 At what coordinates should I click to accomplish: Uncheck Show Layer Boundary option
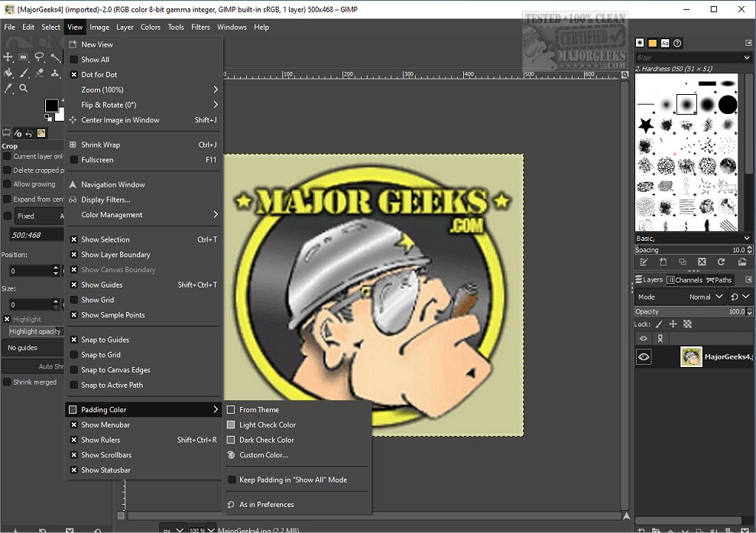tap(115, 255)
